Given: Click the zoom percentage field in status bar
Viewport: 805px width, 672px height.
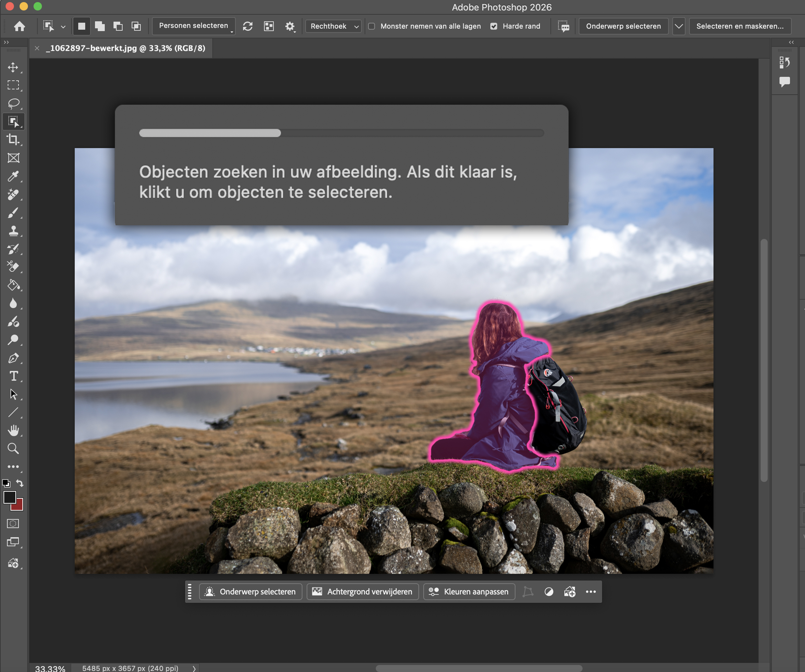Looking at the screenshot, I should 50,668.
